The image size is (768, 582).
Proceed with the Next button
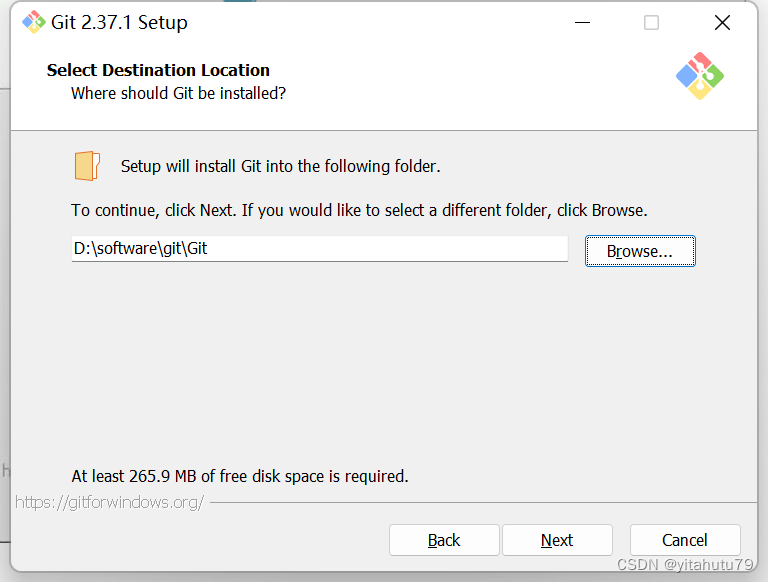(557, 540)
